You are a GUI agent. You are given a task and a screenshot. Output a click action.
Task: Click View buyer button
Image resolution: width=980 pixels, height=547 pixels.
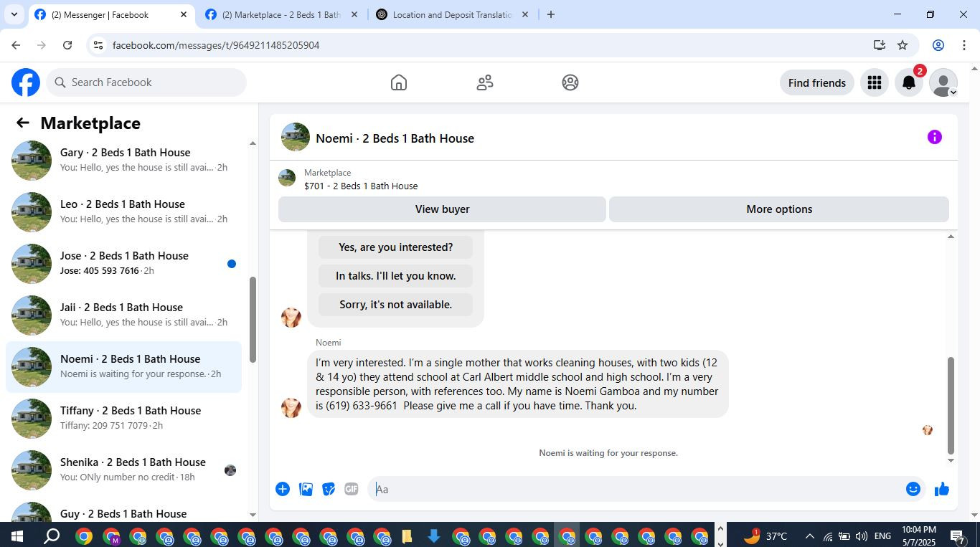(x=442, y=209)
